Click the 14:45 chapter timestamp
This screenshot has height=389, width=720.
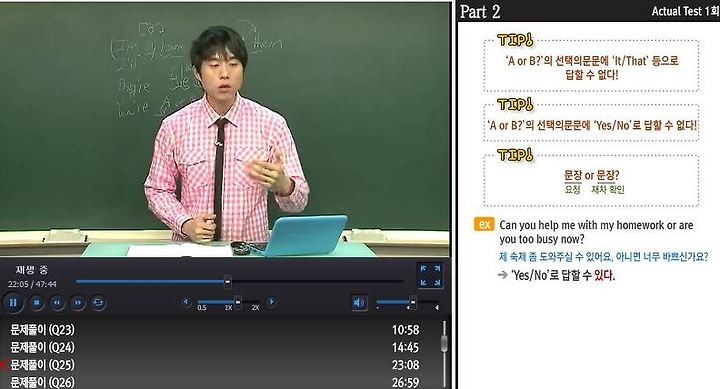point(405,347)
